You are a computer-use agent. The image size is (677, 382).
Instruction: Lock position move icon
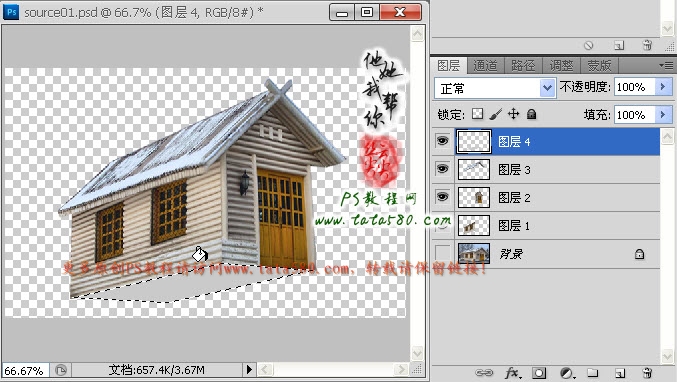[513, 114]
